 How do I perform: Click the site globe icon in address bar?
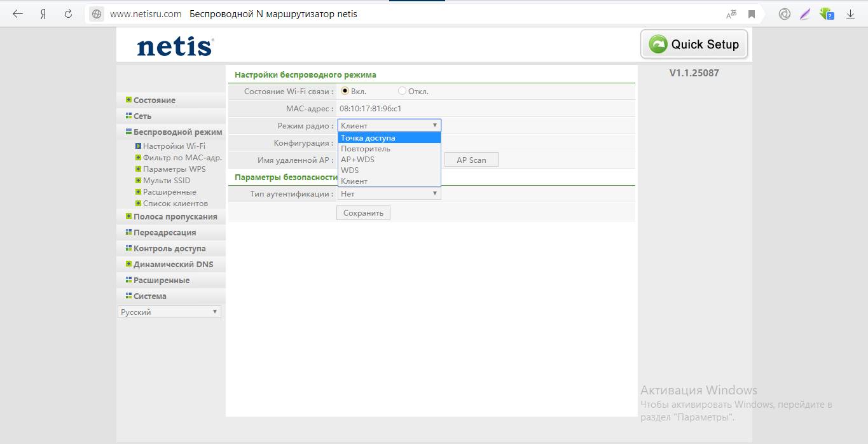click(97, 14)
